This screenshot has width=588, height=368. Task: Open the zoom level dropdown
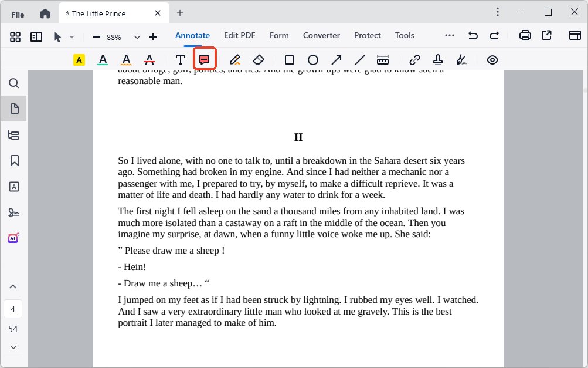click(137, 37)
